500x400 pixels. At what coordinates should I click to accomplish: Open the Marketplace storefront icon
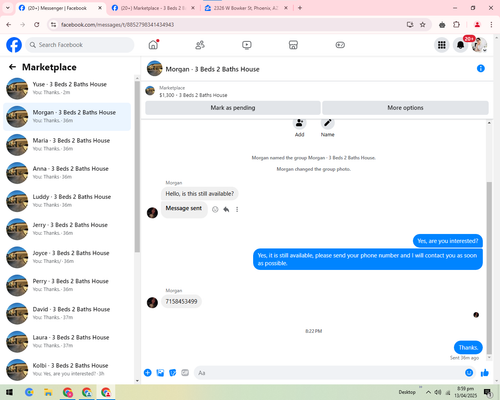pos(293,45)
